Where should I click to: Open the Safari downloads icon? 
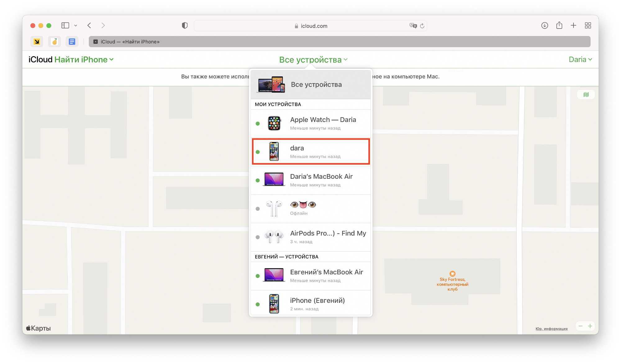[x=545, y=25]
